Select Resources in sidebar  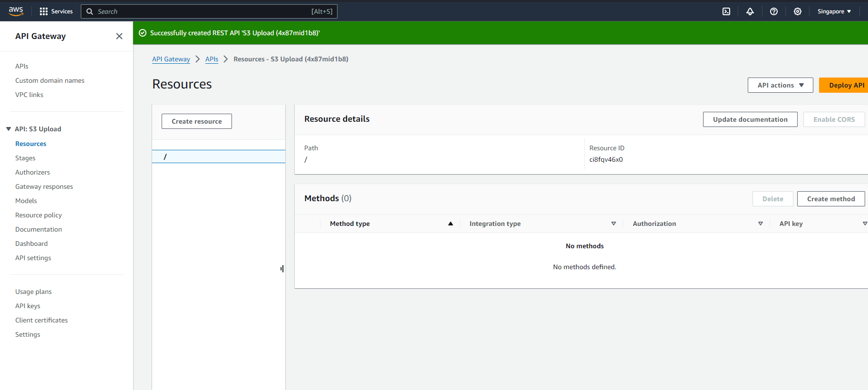click(31, 144)
